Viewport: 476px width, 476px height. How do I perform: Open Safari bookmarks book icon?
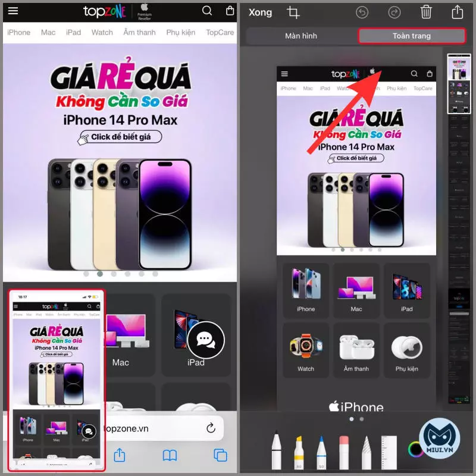tap(170, 455)
